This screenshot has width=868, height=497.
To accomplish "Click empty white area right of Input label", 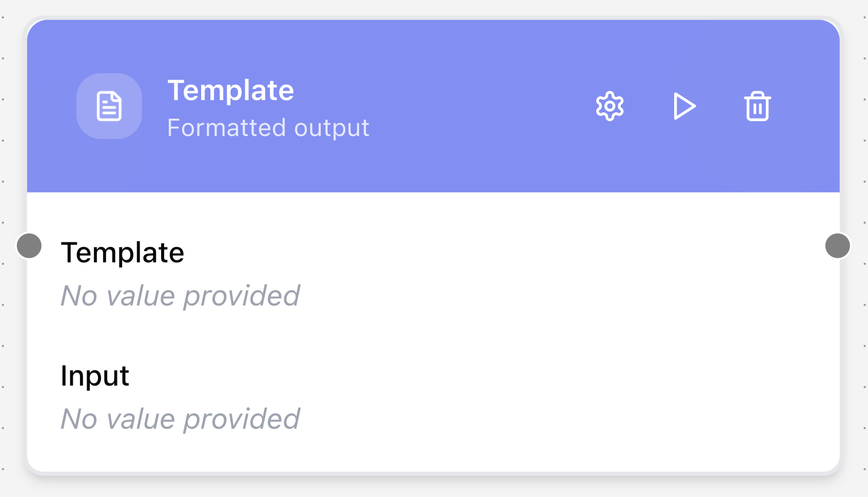I will 462,376.
